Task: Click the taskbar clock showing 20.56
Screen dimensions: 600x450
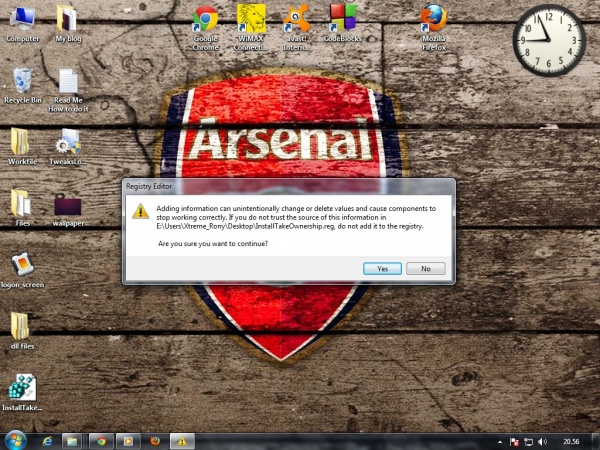Action: click(571, 442)
